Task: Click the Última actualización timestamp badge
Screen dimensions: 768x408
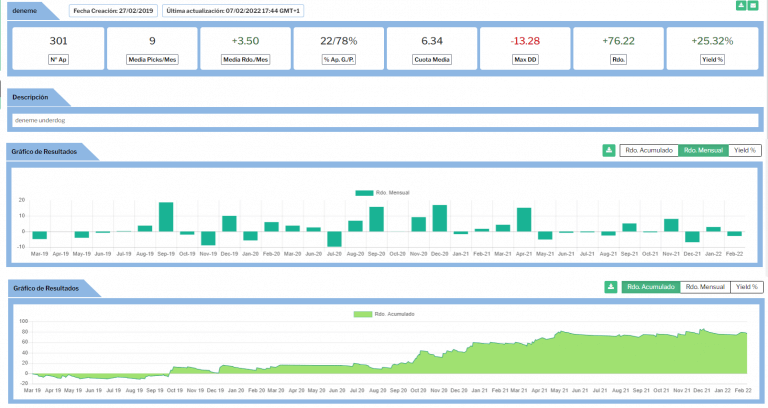Action: tap(233, 10)
